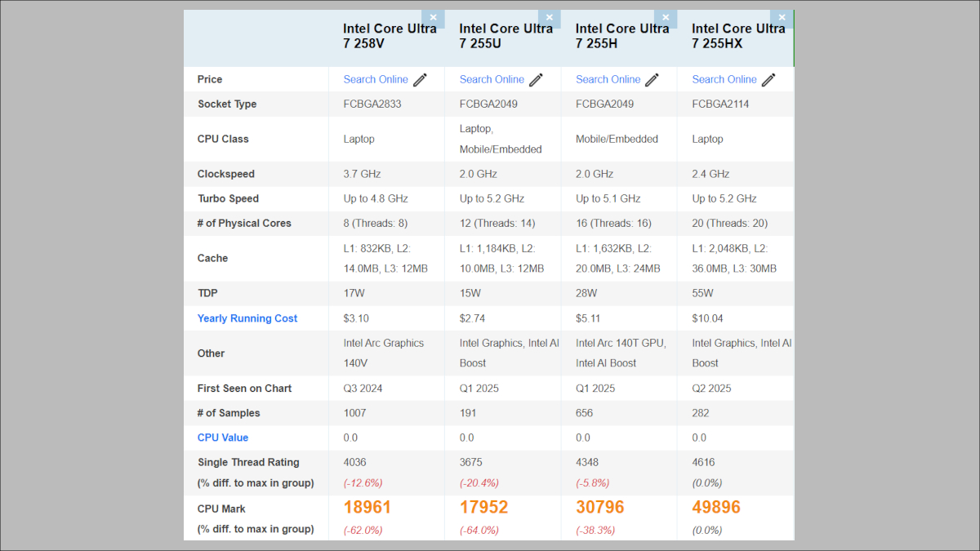Click the 18961 CPU Mark score
The height and width of the screenshot is (551, 980).
(x=367, y=508)
